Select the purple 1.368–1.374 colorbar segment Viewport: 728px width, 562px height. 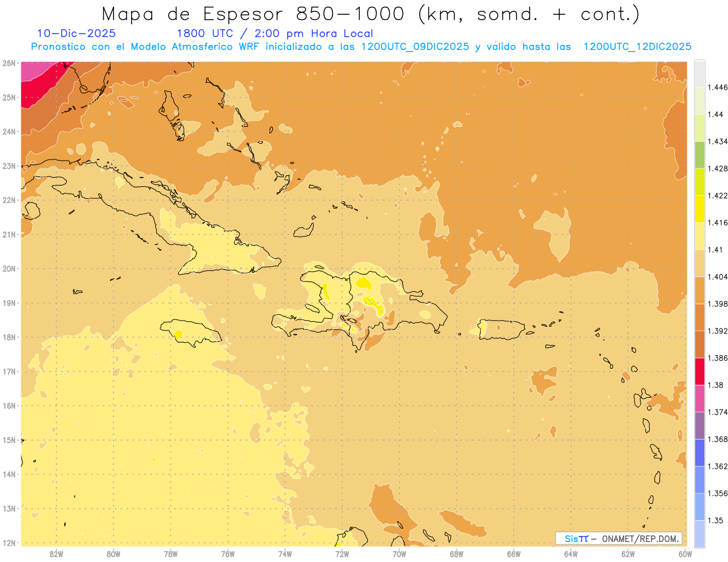(699, 426)
